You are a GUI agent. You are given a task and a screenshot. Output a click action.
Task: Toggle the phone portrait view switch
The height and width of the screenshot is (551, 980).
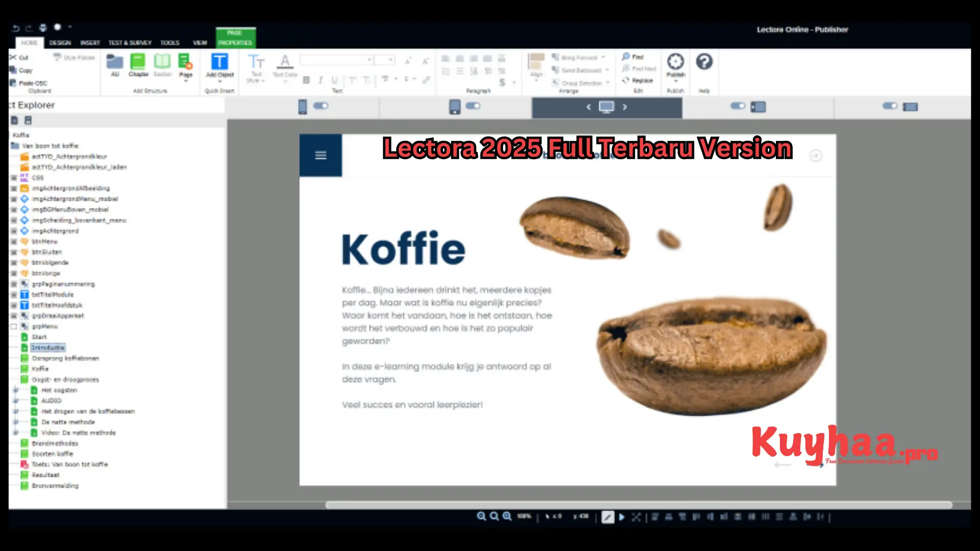pos(321,106)
